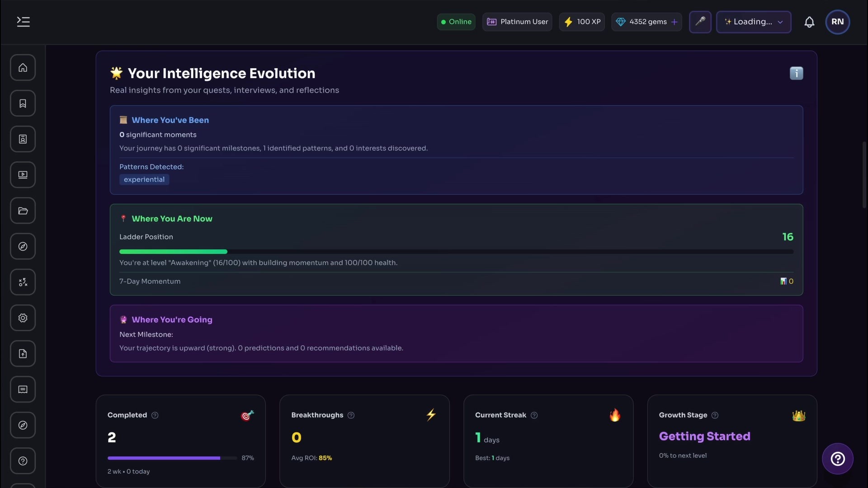Show help tooltip for Breakthroughs
The image size is (868, 488).
click(351, 415)
